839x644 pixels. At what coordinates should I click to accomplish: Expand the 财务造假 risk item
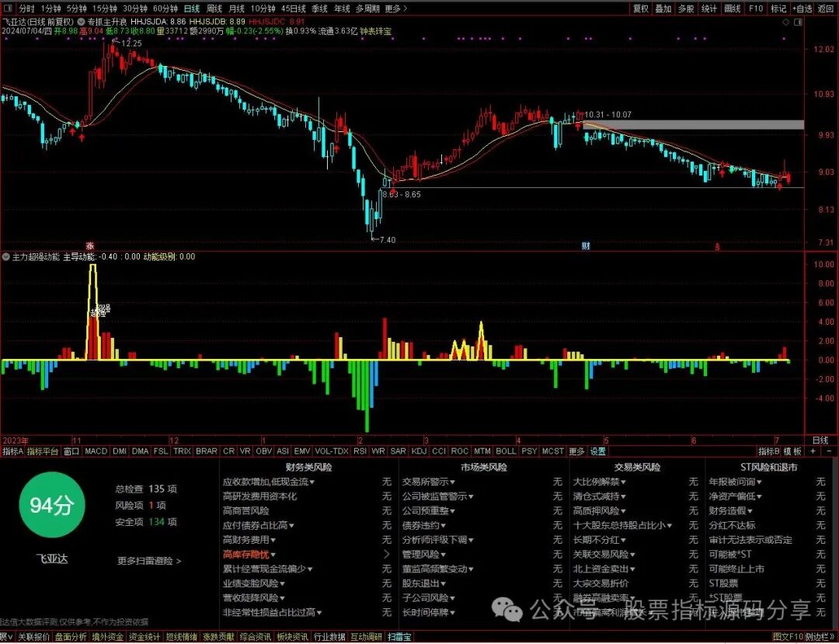(730, 511)
